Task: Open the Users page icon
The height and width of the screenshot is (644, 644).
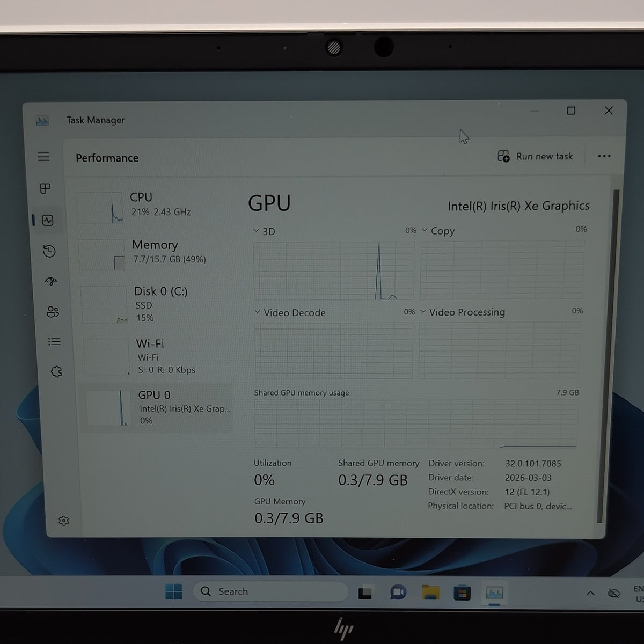Action: point(53,312)
